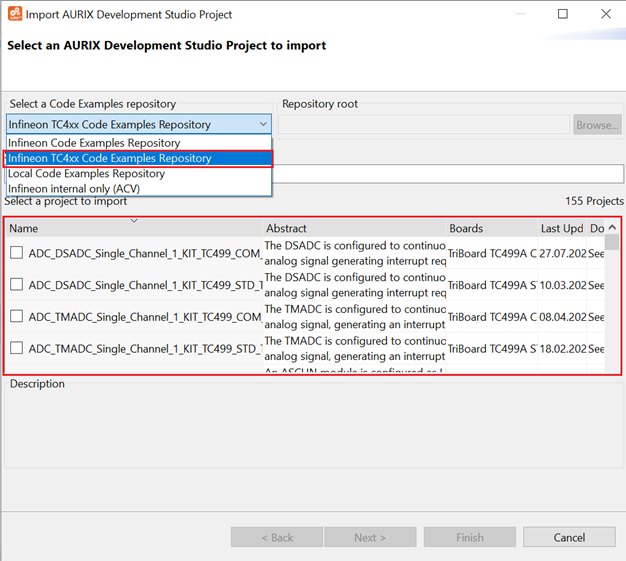Click the 08.04.202 last updated cell
Screen dimensions: 626x561
(x=563, y=317)
